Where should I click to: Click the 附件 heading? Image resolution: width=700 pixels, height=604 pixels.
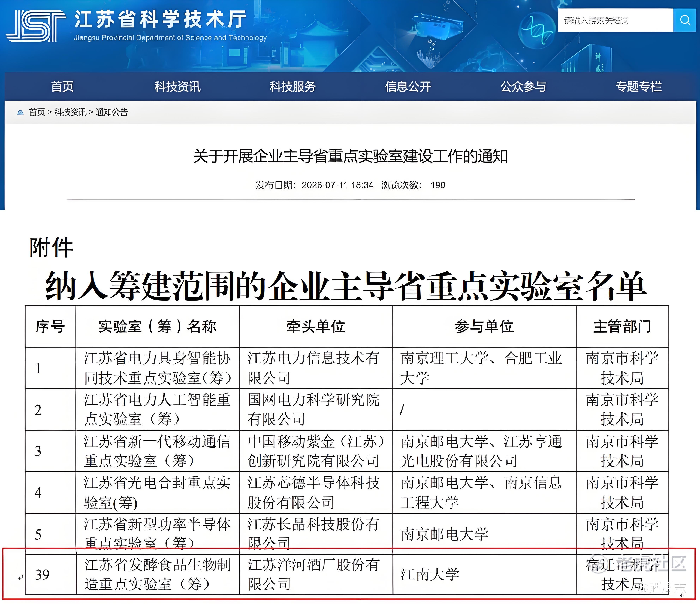51,247
